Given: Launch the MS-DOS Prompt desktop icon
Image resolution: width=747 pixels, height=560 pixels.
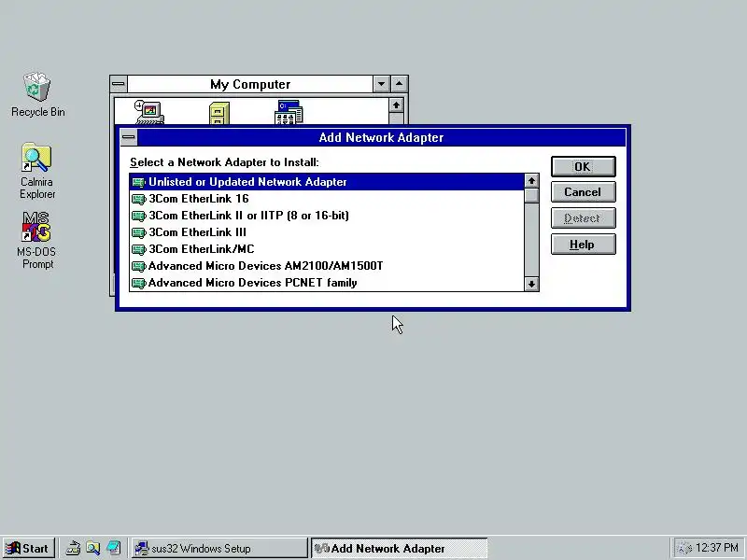Looking at the screenshot, I should point(36,227).
